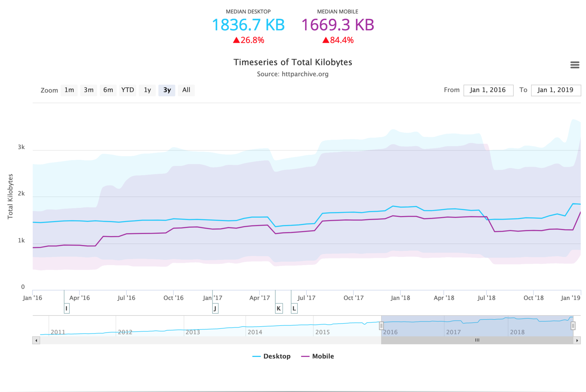The image size is (586, 392).
Task: Select the All zoom range
Action: 186,90
